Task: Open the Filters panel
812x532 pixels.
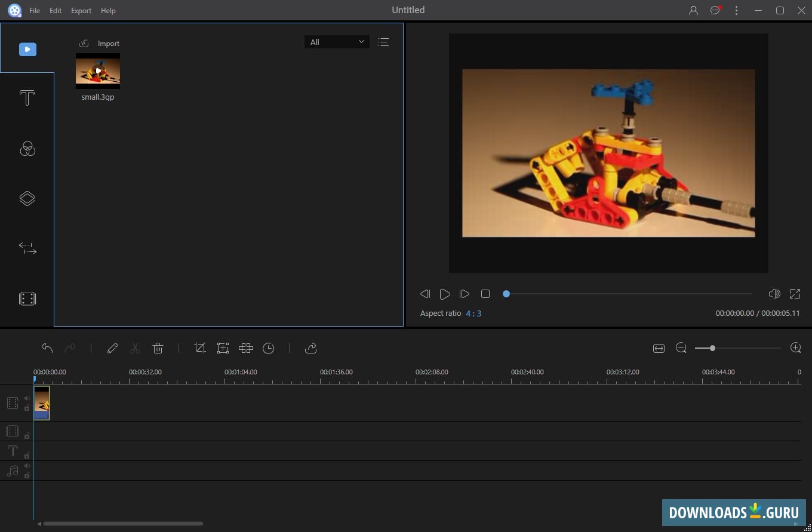Action: pos(27,149)
